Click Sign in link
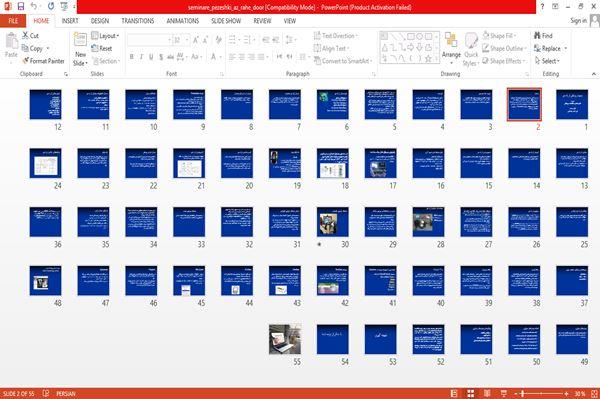This screenshot has height=399, width=600. tap(578, 21)
